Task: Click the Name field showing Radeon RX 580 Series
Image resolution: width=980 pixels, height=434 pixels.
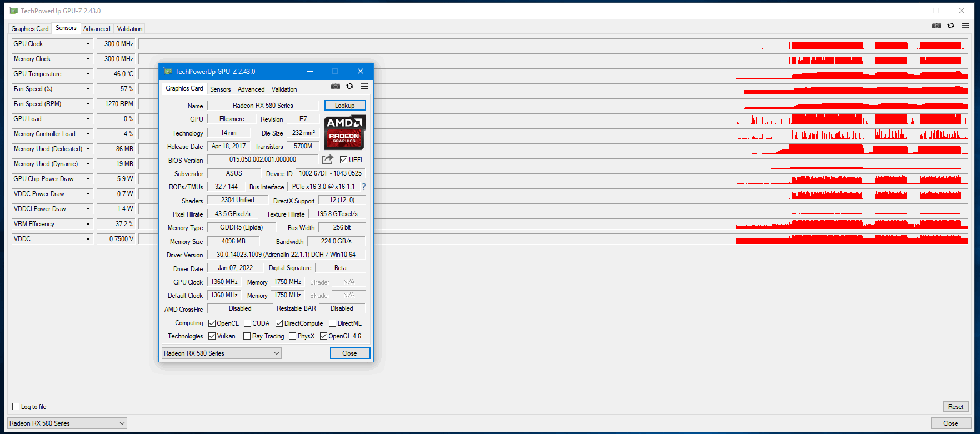Action: point(263,106)
